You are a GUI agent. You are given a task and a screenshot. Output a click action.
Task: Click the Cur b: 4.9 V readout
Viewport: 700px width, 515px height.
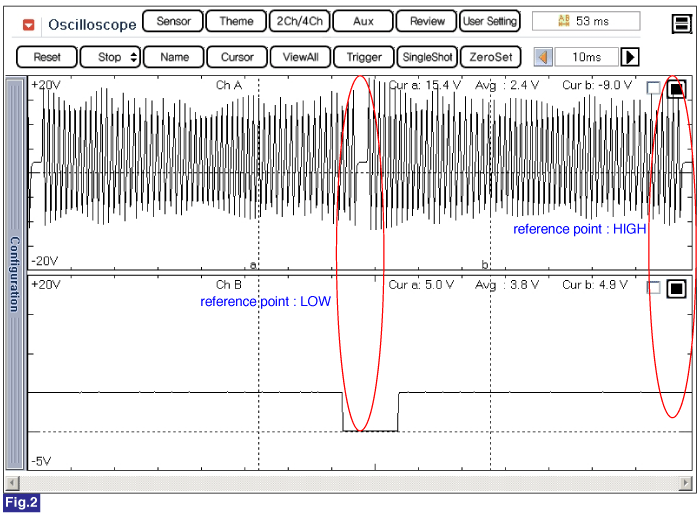pos(595,285)
